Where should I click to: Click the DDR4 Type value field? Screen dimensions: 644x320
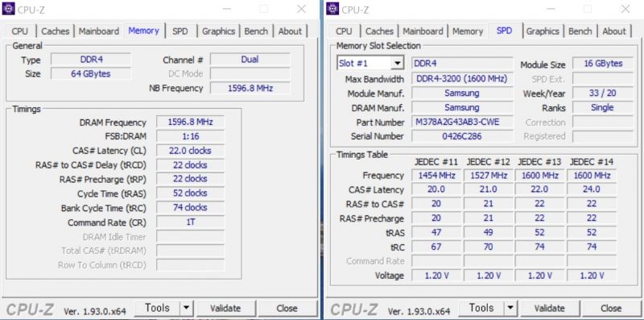tap(91, 59)
